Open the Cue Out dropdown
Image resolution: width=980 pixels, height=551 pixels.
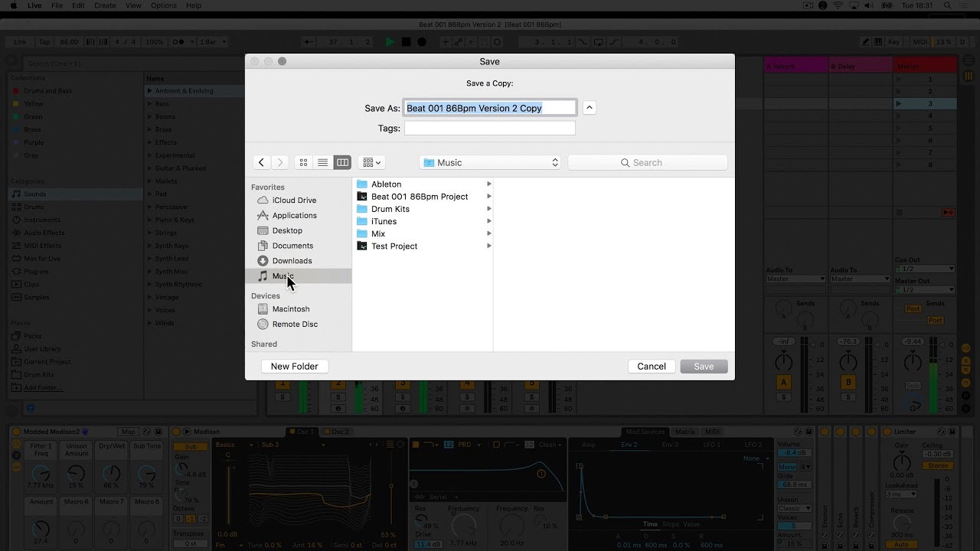coord(926,269)
